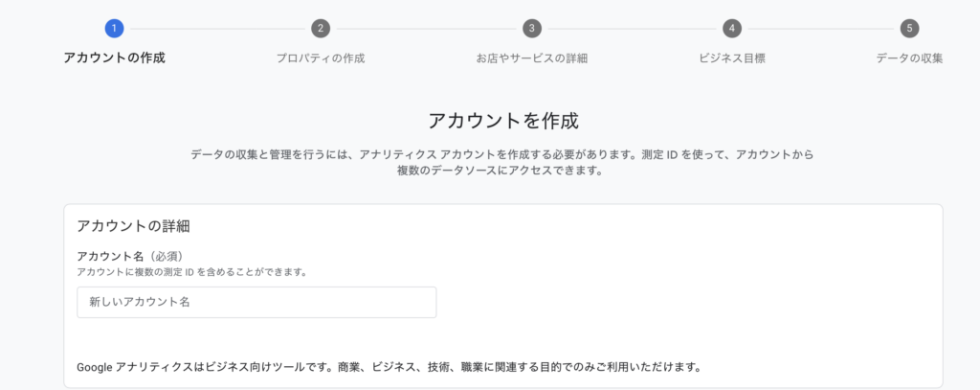Screen dimensions: 980x390
Task: Focus the 新しいアカウント名 input field
Action: tap(256, 303)
